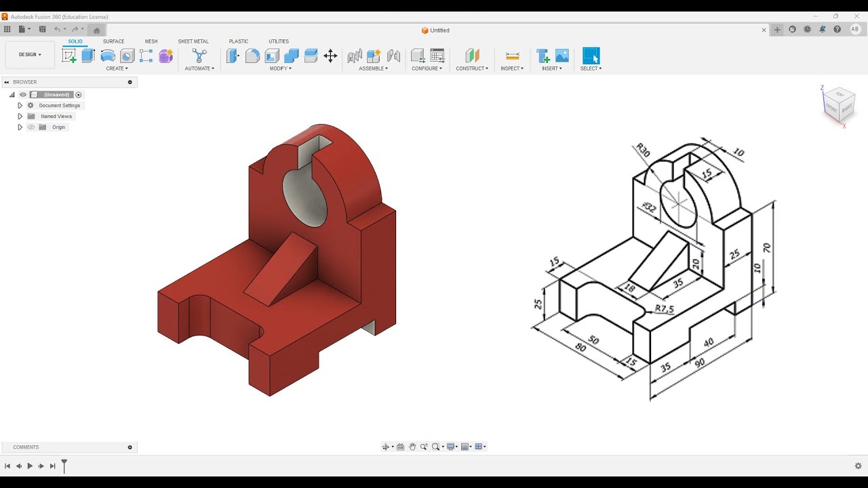This screenshot has width=868, height=488.
Task: Expand the CONSTRUCT menu
Action: click(472, 68)
